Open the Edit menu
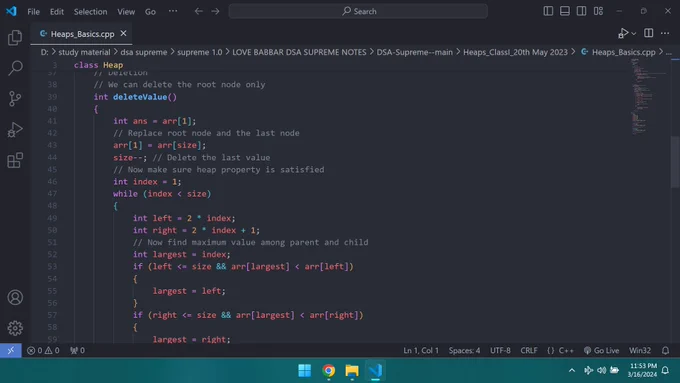This screenshot has height=383, width=680. 57,12
